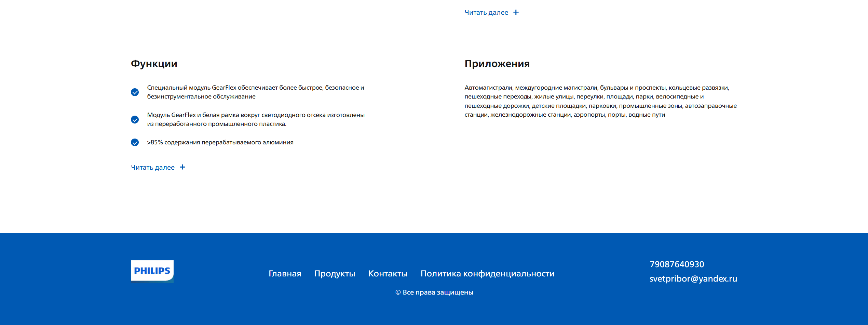Viewport: 868px width, 325px height.
Task: Open 'Контакты' footer menu item
Action: tap(388, 274)
